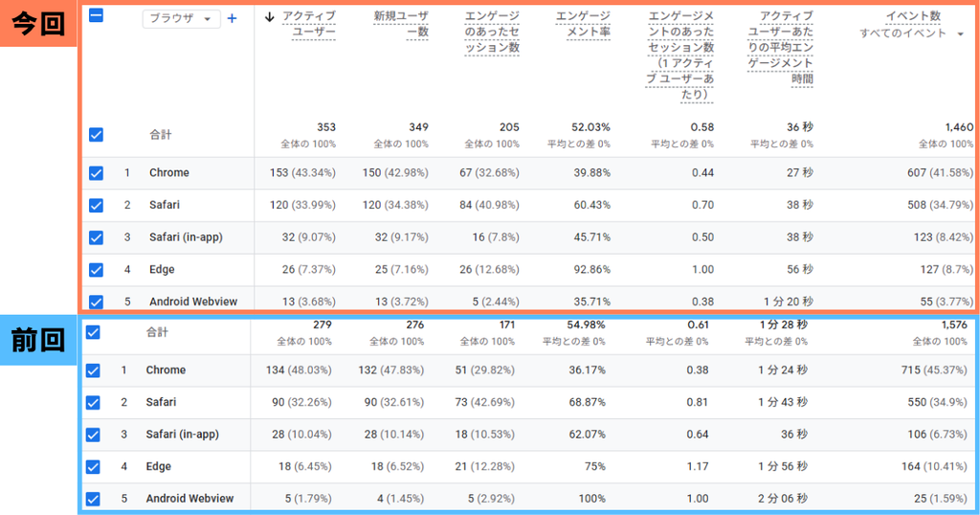Click Edge event count 127 (8.7%)

tap(945, 270)
